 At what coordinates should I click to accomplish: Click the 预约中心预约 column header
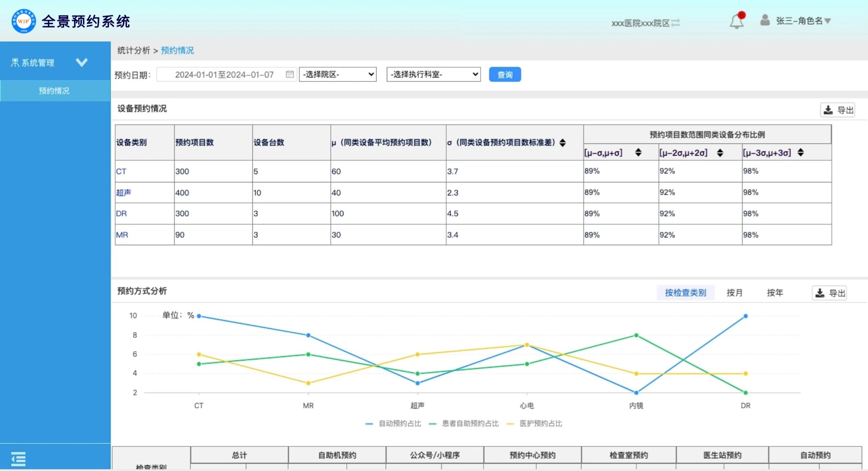[x=532, y=455]
